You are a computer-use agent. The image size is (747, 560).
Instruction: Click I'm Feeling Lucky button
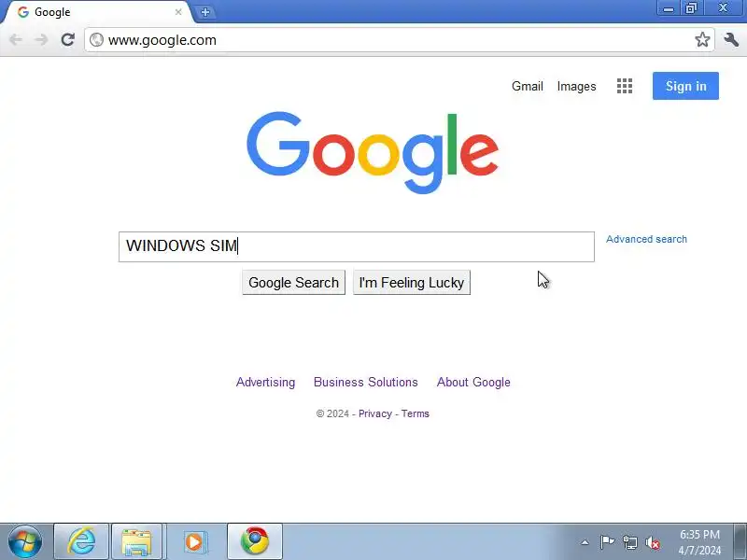[x=412, y=283]
